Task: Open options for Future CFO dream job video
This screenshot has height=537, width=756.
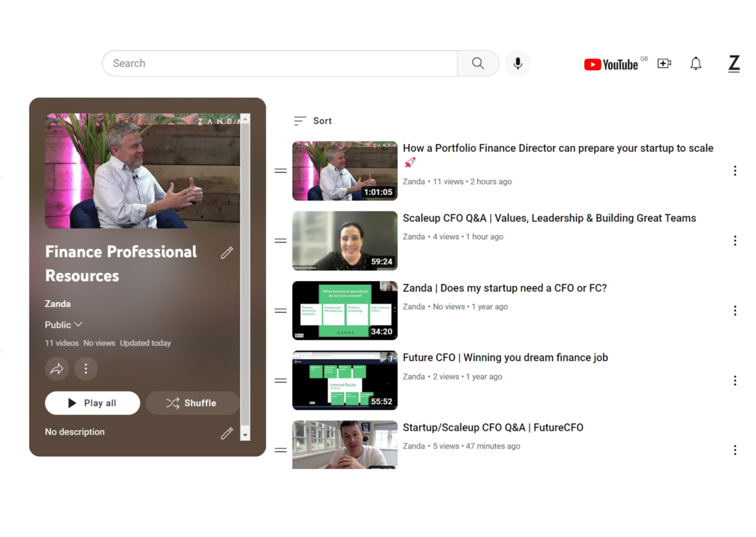Action: pyautogui.click(x=735, y=381)
